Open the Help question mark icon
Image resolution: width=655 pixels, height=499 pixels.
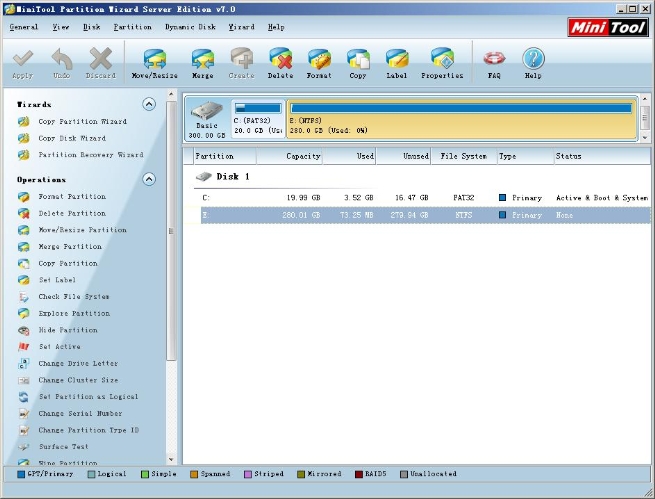pos(533,58)
